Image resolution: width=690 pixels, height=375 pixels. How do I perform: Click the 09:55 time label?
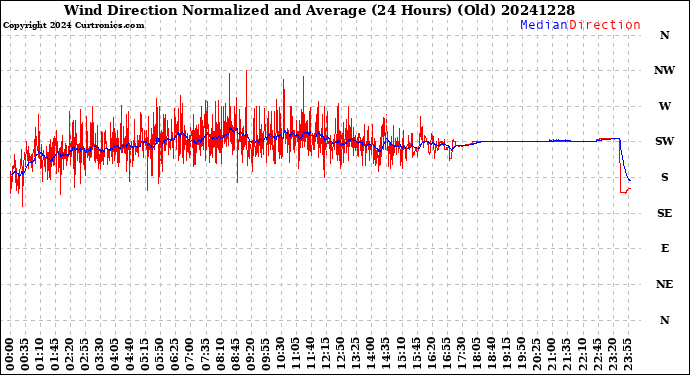tap(265, 354)
